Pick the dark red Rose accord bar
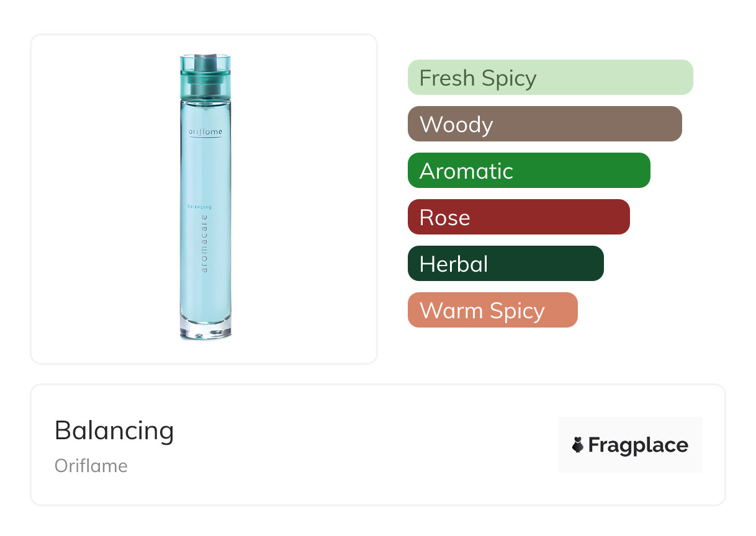Viewport: 756px width, 536px height. 518,217
